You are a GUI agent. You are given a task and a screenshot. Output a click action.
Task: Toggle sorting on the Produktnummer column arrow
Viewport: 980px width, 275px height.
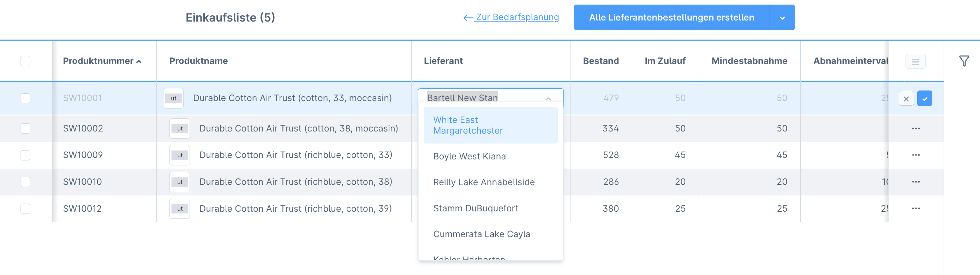139,61
